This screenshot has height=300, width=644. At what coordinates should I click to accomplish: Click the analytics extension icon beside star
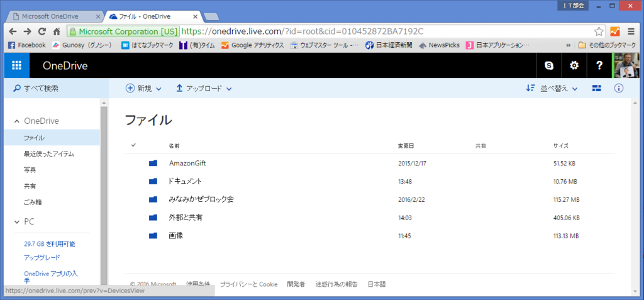point(615,31)
